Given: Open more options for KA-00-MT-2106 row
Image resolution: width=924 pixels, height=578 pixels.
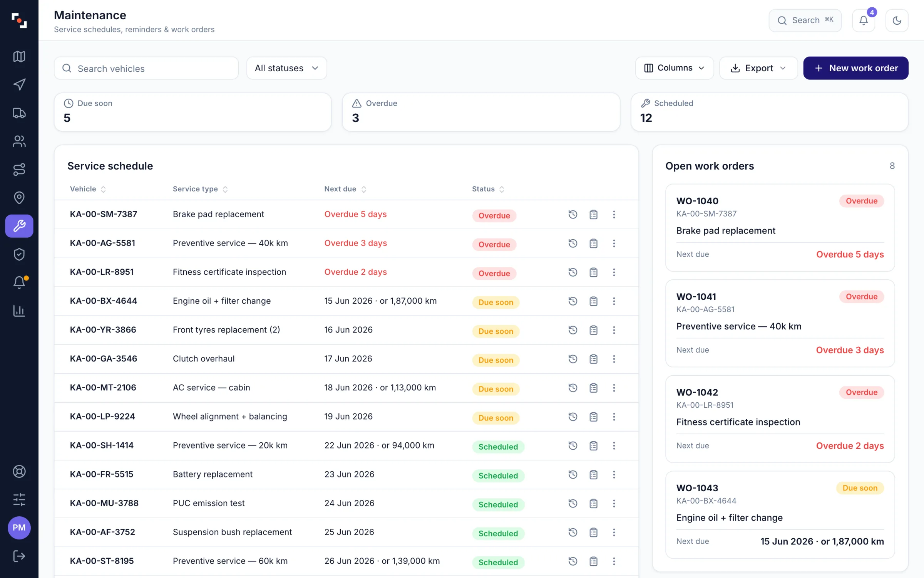Looking at the screenshot, I should pyautogui.click(x=614, y=388).
